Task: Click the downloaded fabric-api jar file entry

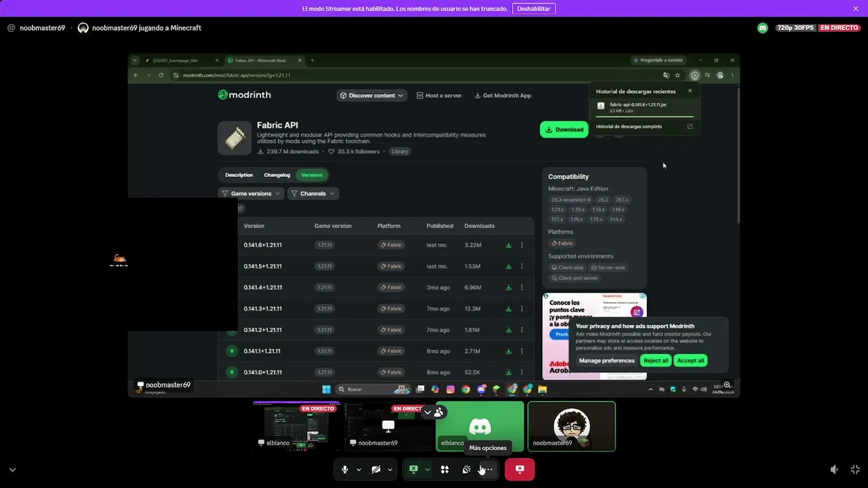Action: click(x=644, y=107)
